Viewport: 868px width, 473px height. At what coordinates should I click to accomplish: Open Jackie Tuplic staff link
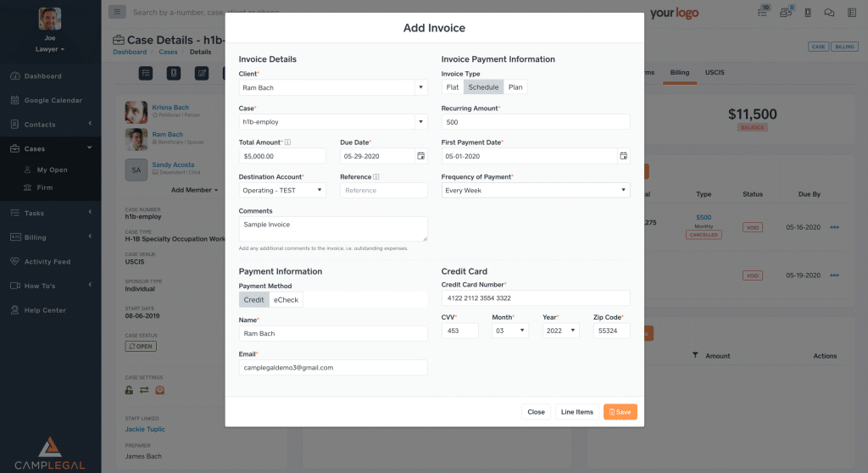click(145, 429)
